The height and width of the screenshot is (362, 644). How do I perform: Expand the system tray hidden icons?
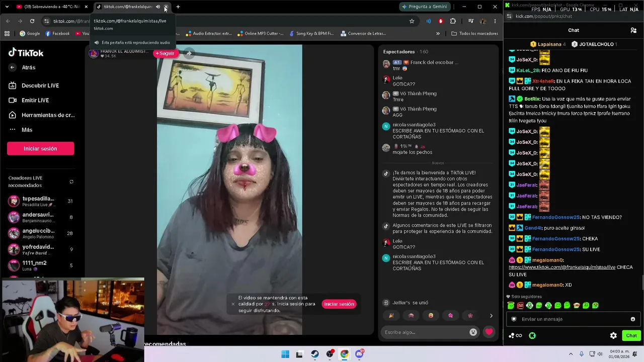[571, 354]
